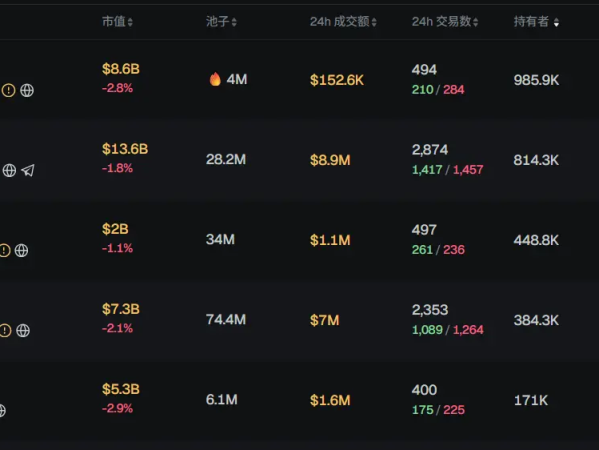Select pool value 6.1M
This screenshot has height=450, width=599.
(x=222, y=400)
